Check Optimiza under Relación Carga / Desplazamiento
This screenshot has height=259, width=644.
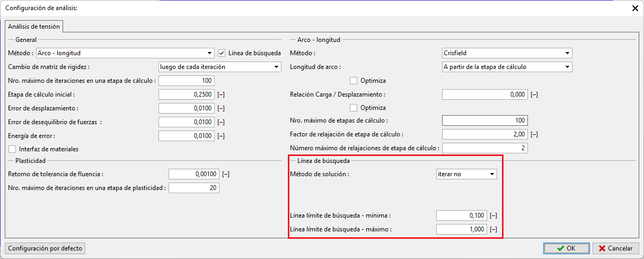click(x=354, y=108)
